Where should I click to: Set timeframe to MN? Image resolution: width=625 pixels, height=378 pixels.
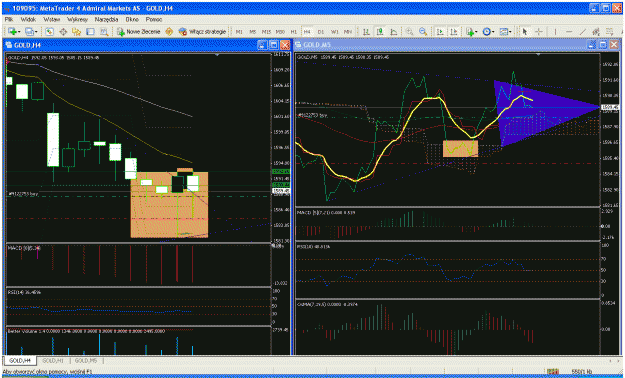pyautogui.click(x=348, y=32)
